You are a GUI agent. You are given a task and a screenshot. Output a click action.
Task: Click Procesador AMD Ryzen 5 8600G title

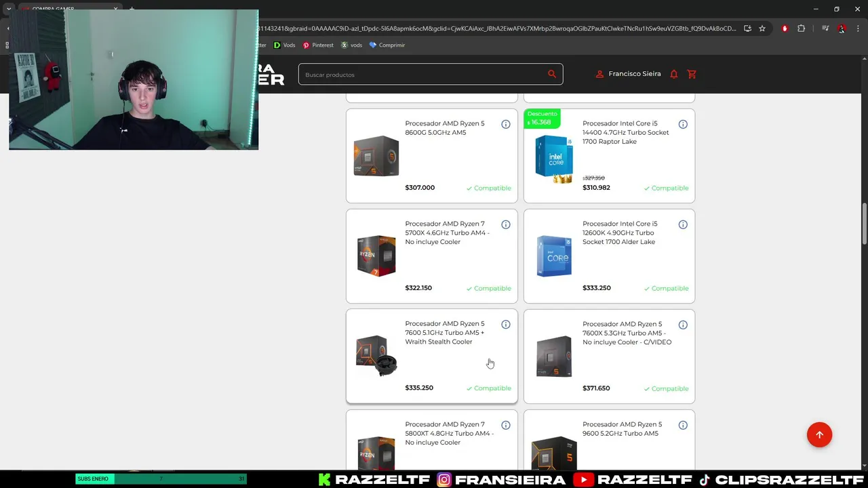pyautogui.click(x=445, y=128)
